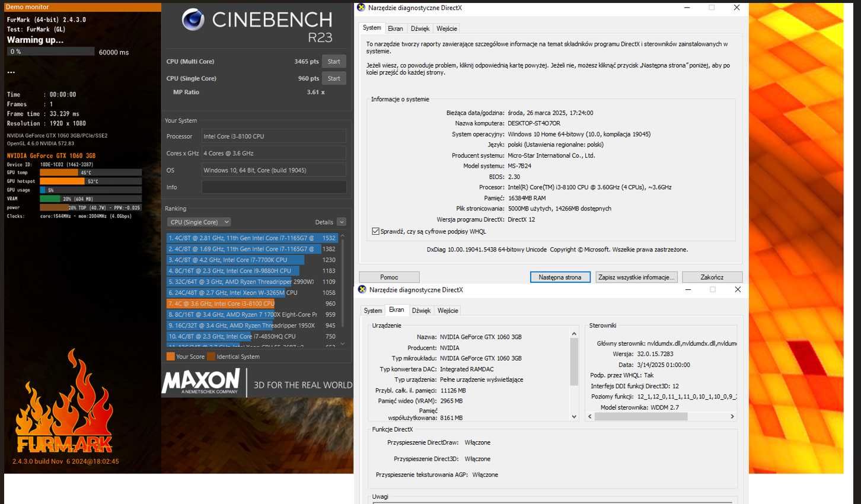Toggle the WHQL digital signatures checkbox

tap(375, 231)
